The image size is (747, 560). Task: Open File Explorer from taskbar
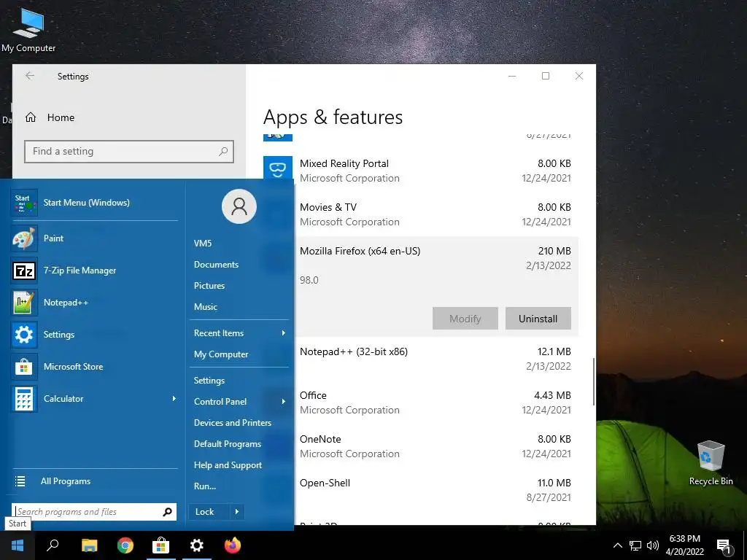click(x=89, y=545)
